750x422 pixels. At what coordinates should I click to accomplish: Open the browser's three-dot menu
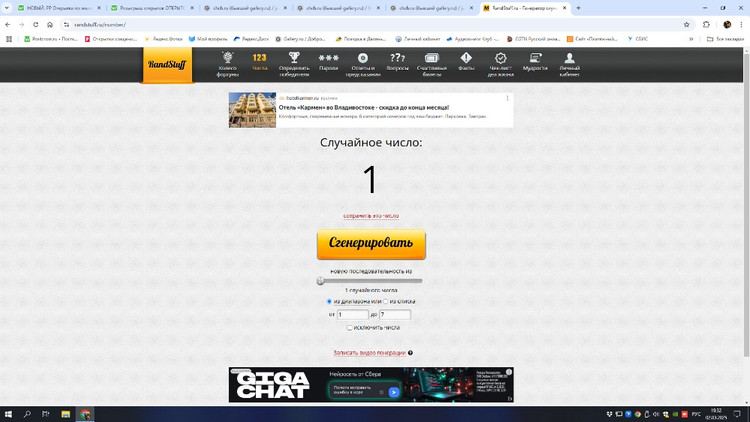[x=739, y=24]
